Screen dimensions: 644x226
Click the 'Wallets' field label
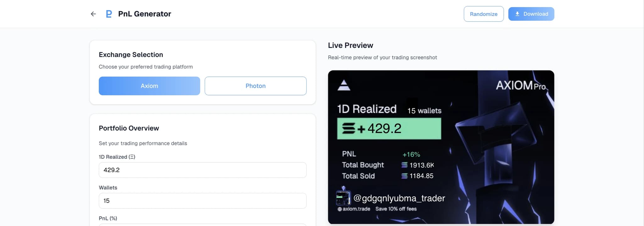(108, 188)
